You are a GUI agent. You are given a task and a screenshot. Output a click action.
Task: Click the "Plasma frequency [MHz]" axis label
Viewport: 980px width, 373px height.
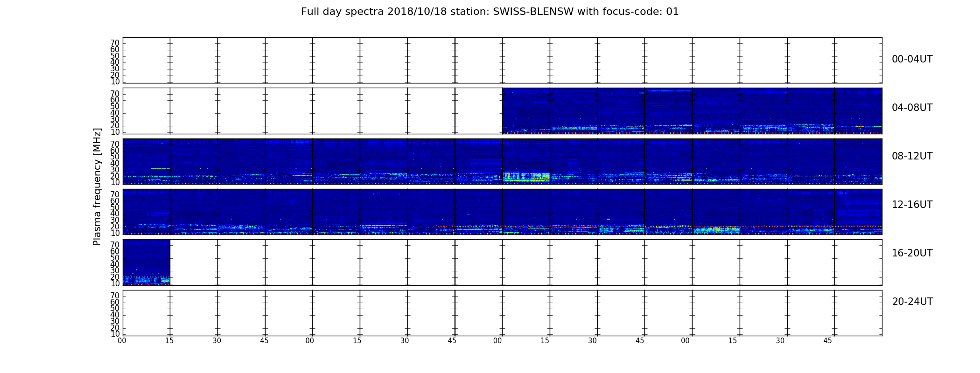97,186
